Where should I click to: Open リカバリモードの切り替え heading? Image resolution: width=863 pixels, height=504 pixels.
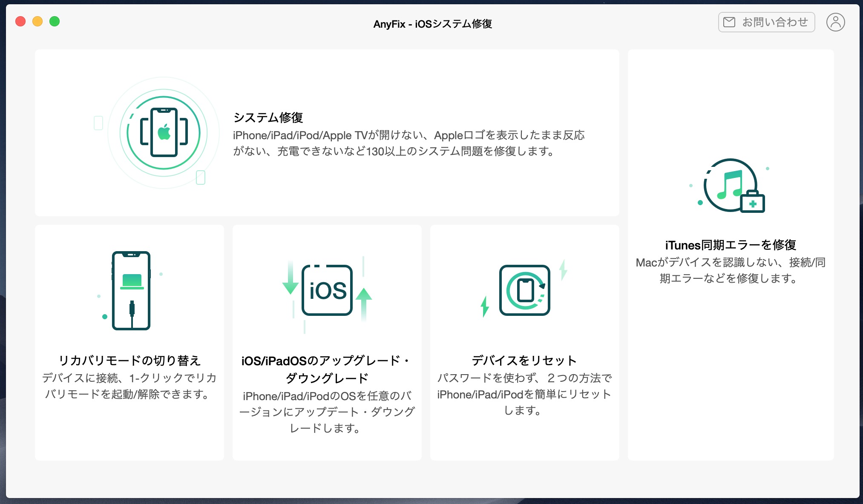coord(129,361)
